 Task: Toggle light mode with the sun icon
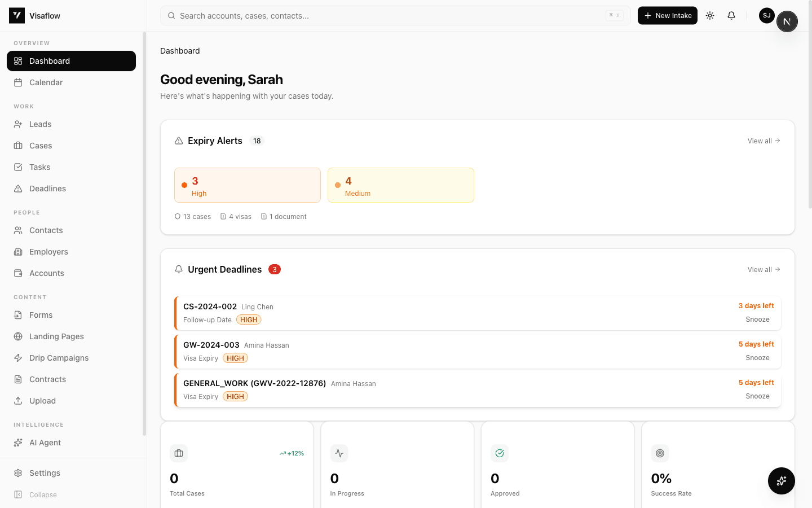tap(710, 15)
